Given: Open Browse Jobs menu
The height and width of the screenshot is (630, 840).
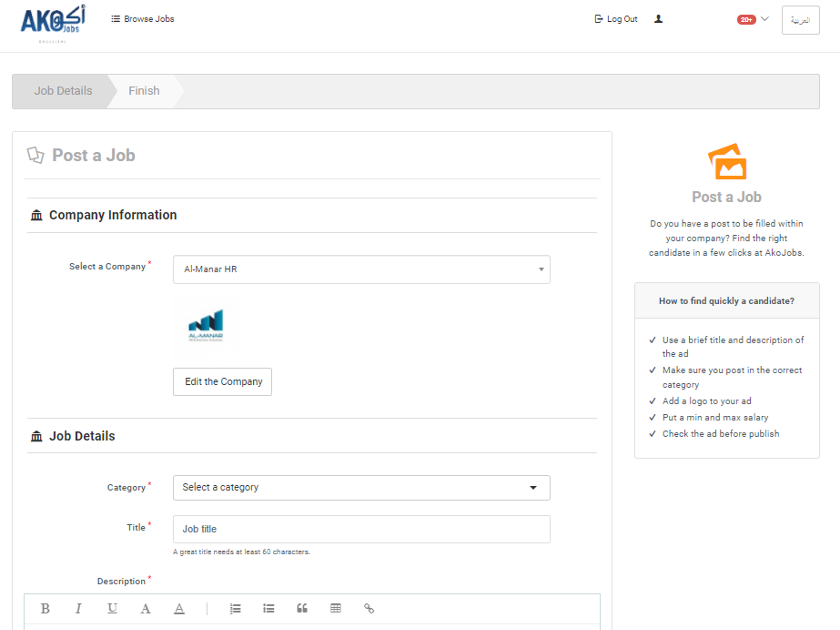Looking at the screenshot, I should click(143, 19).
